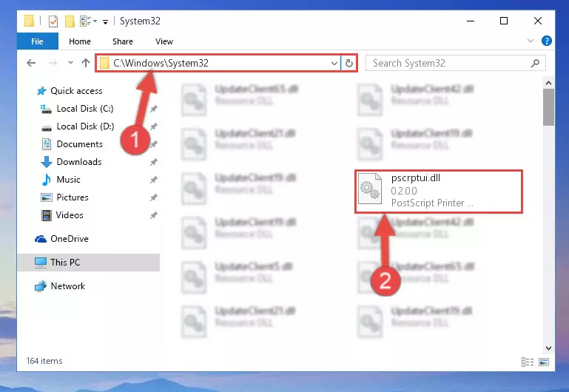Click the folder icon in the title bar
Viewport: 569px width, 392px height.
click(30, 21)
